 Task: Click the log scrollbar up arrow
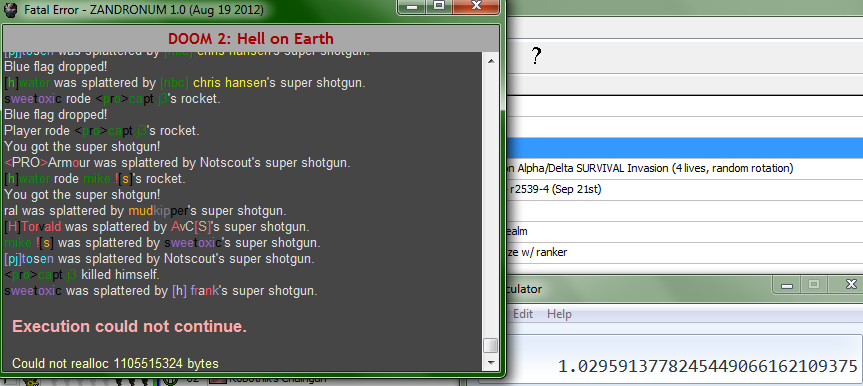coord(490,61)
